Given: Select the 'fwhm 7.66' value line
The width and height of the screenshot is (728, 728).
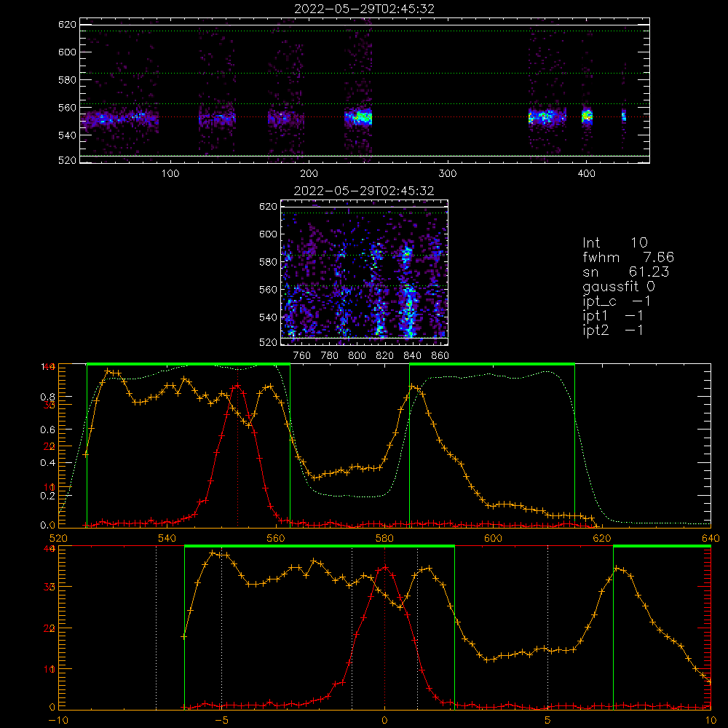Looking at the screenshot, I should (628, 257).
